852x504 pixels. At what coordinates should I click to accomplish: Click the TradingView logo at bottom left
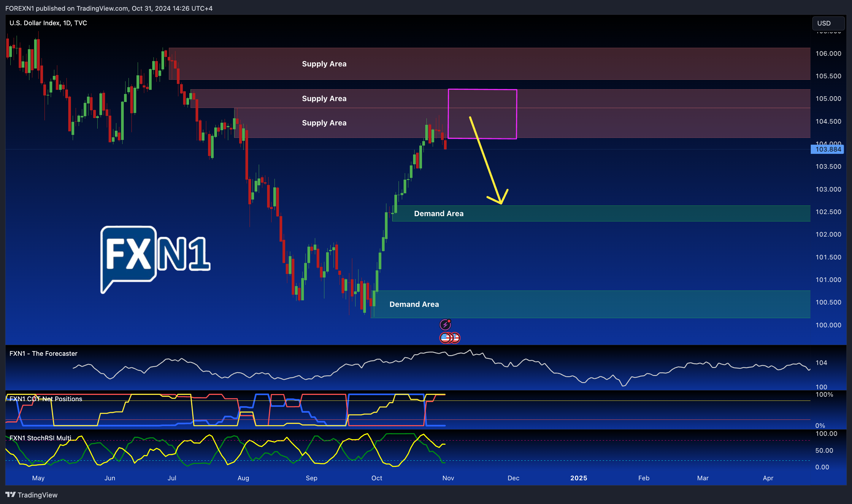(x=31, y=495)
